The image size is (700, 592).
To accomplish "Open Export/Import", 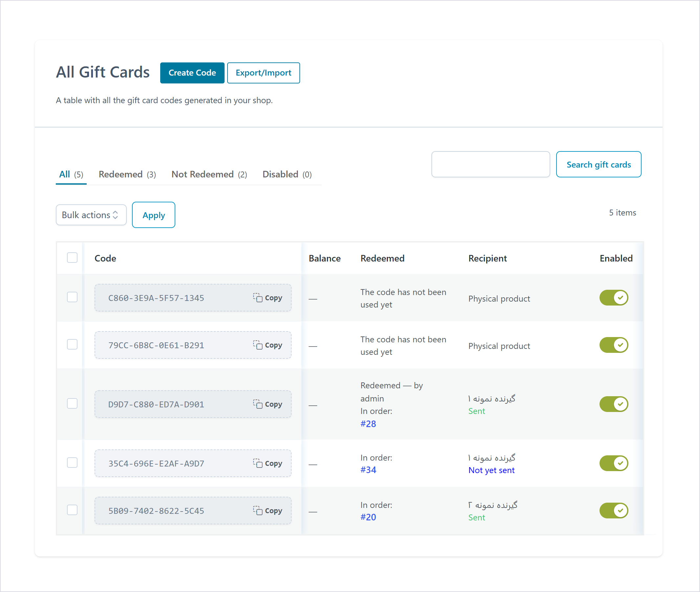I will click(264, 73).
